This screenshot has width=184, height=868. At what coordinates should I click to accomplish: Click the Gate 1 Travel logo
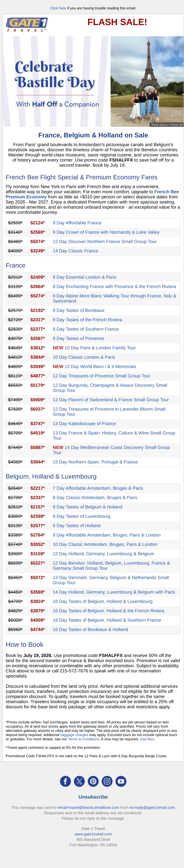[27, 25]
